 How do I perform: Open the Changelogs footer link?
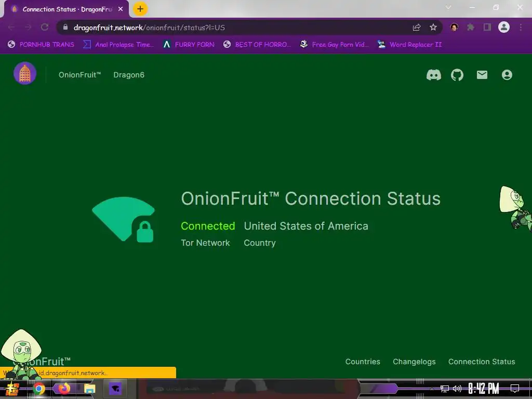pos(414,362)
